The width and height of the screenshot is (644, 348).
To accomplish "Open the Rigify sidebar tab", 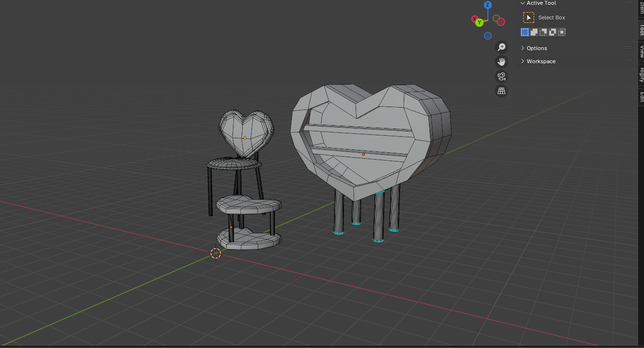I will [x=641, y=75].
